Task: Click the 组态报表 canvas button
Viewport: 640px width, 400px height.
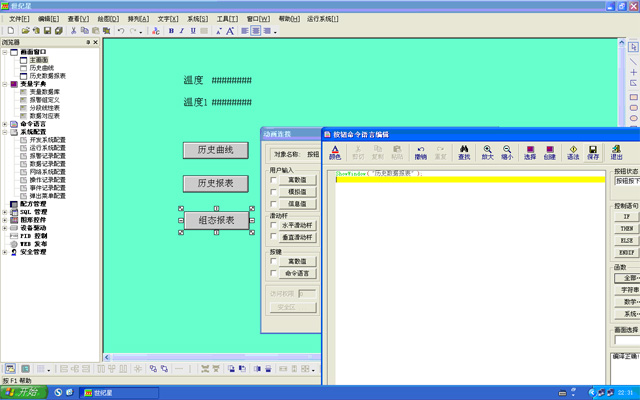Action: click(x=216, y=220)
